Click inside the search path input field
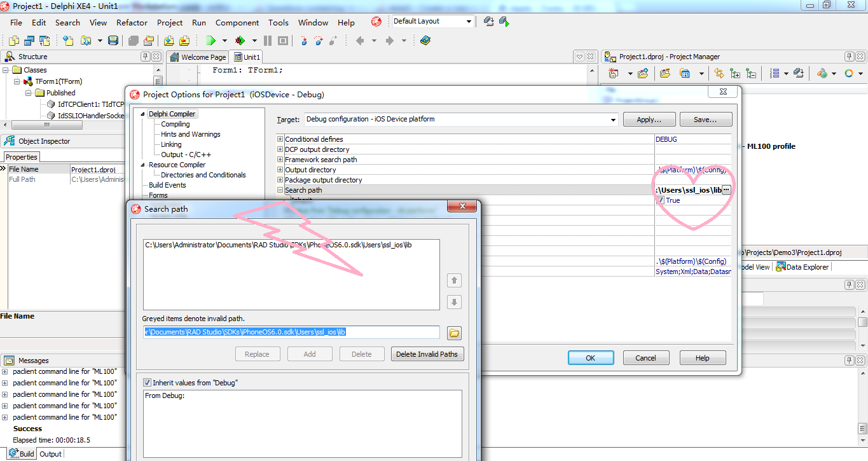 tap(286, 331)
